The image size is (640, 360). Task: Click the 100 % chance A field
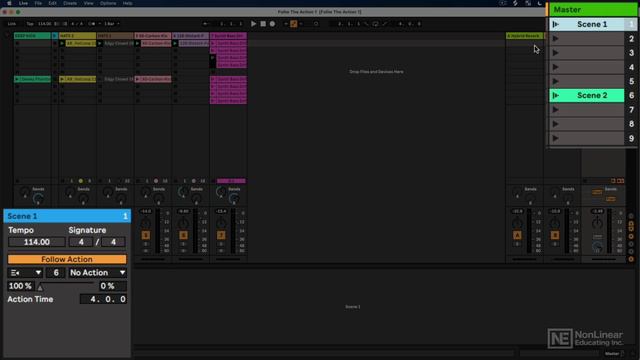point(20,286)
